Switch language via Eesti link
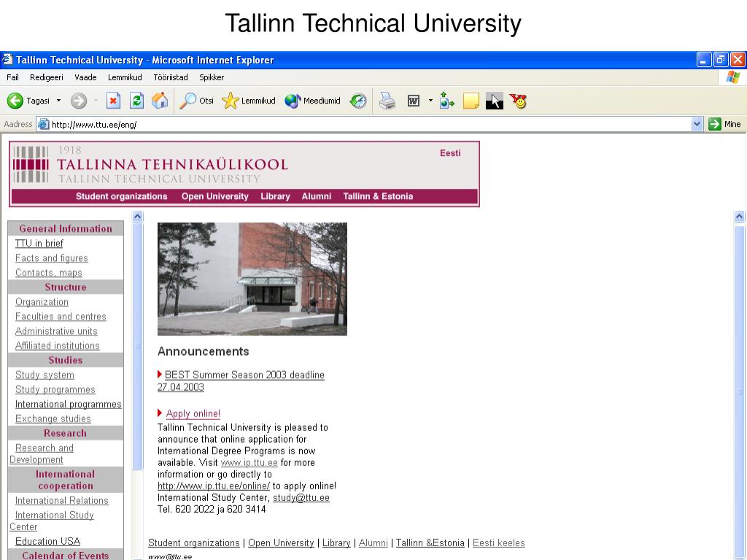Screen dimensions: 747x560 (450, 153)
